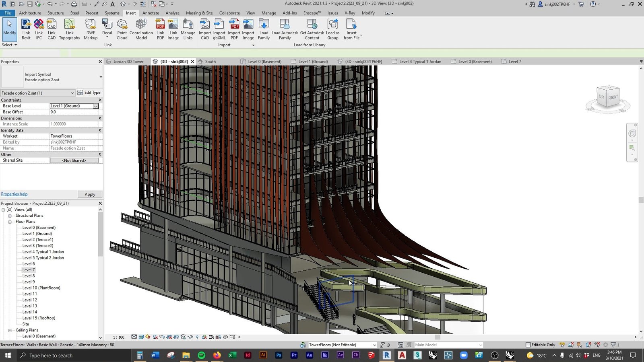
Task: Open the Facade option type selector dropdown
Action: click(72, 93)
